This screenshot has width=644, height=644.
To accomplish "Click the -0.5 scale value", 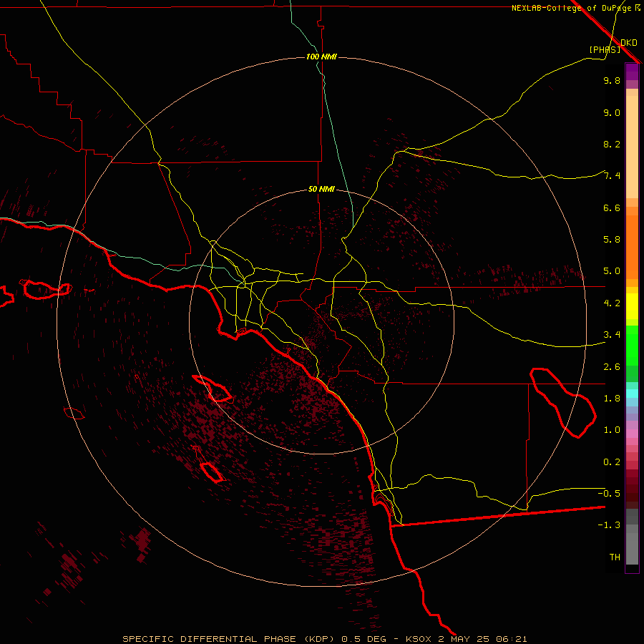I will [x=609, y=493].
